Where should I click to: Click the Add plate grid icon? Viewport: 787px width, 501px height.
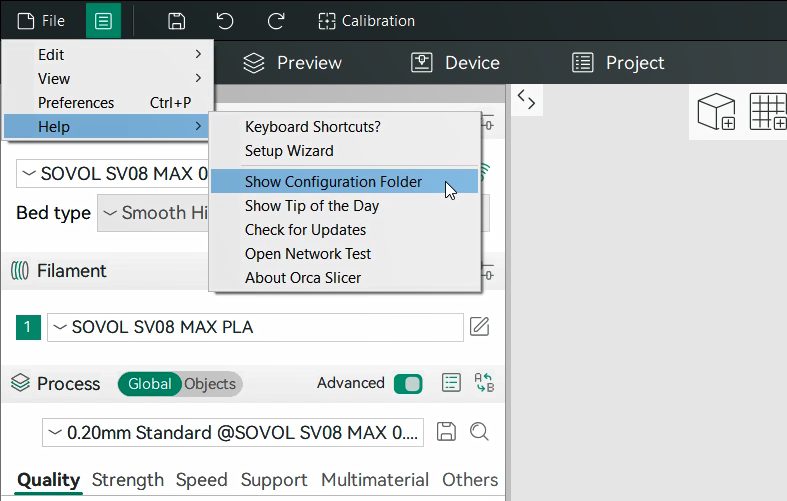(x=768, y=111)
